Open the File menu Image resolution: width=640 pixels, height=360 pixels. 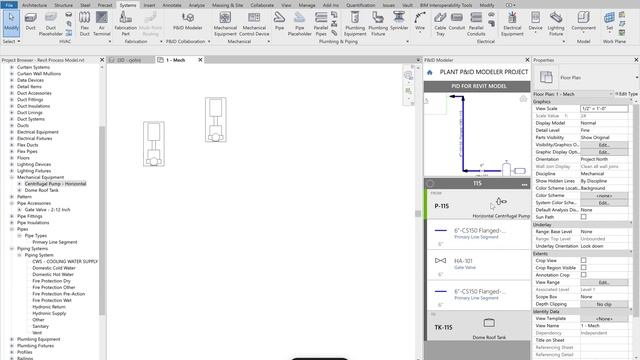(x=9, y=5)
